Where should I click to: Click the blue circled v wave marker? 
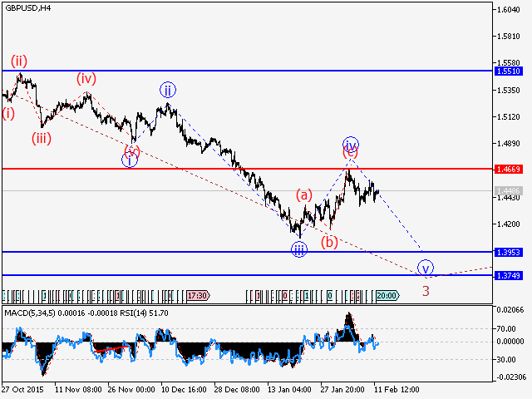[x=426, y=268]
